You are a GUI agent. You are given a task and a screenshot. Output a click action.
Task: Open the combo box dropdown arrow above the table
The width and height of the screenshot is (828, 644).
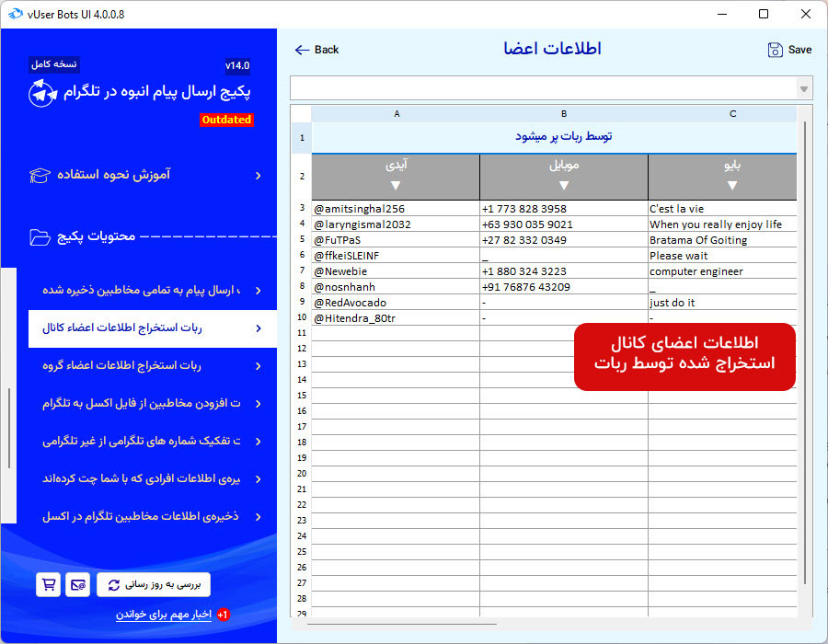tap(804, 88)
